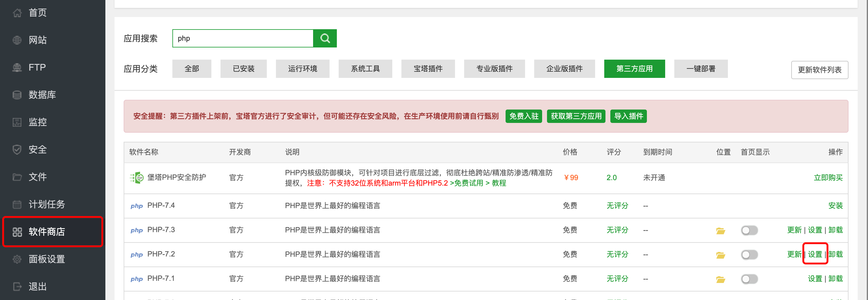Click 设置 for PHP-7.2
The width and height of the screenshot is (868, 300).
pos(815,254)
